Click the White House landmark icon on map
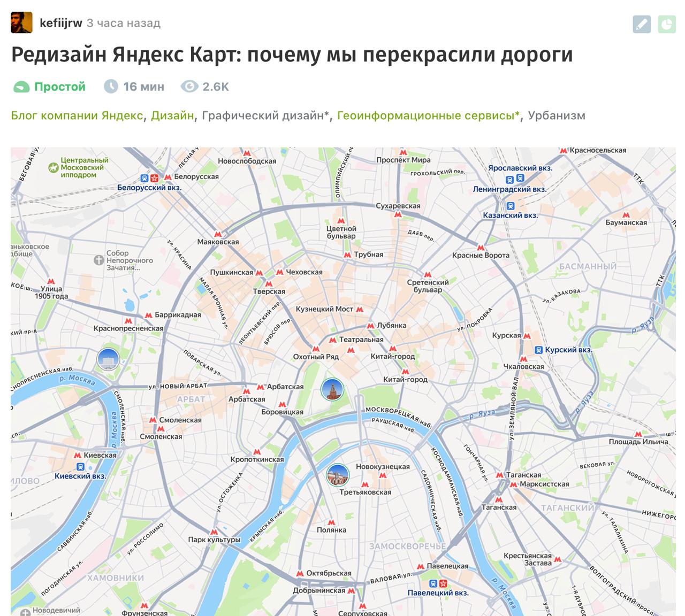Screen dimensions: 685x616 click(x=108, y=359)
